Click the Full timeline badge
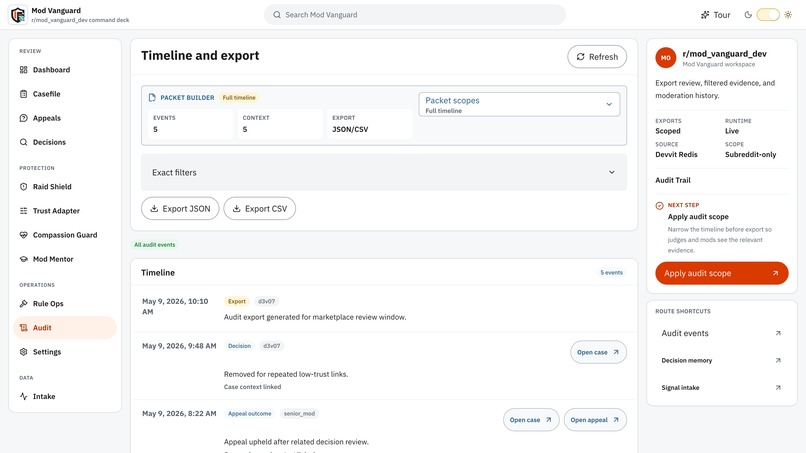Viewport: 806px width, 453px height. point(239,98)
